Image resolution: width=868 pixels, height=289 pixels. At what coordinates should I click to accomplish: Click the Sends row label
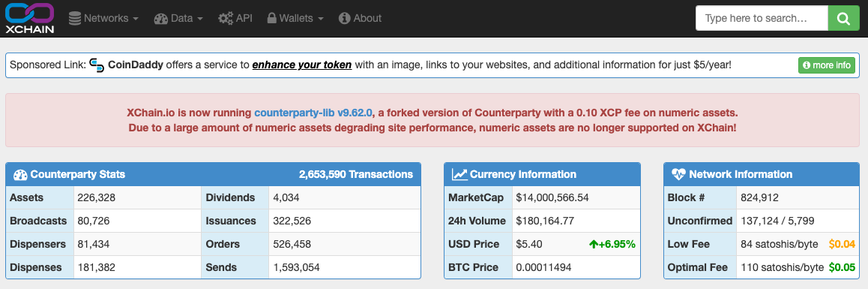(221, 268)
